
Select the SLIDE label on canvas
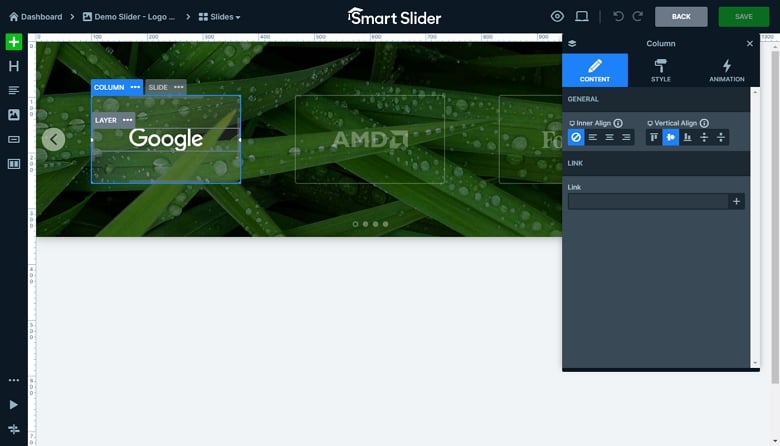pos(158,87)
